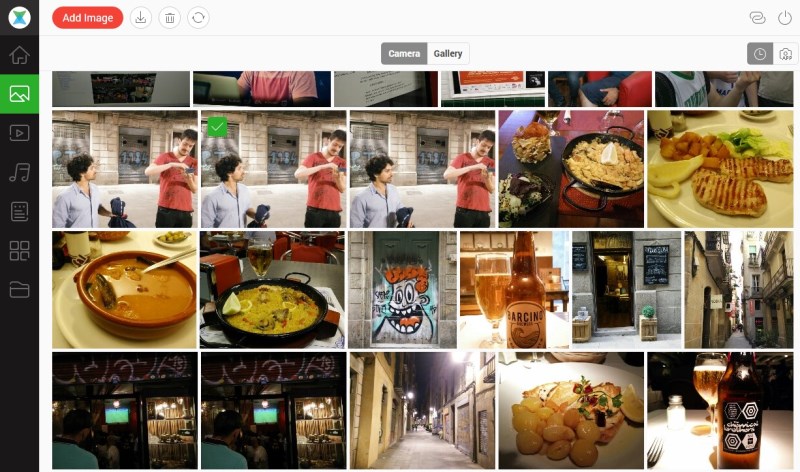Enable sort-by-time clock view
This screenshot has height=472, width=800.
(x=760, y=54)
